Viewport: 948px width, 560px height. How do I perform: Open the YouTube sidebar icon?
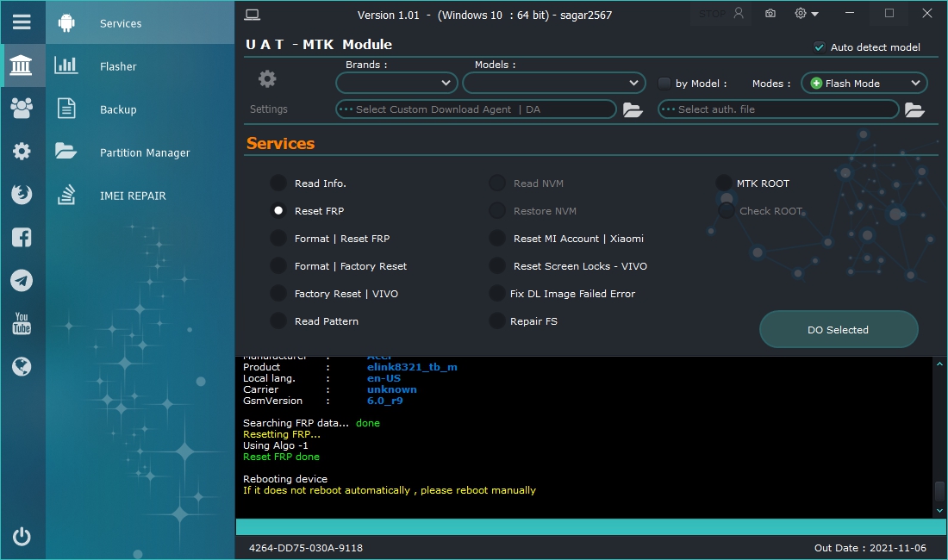[x=22, y=323]
